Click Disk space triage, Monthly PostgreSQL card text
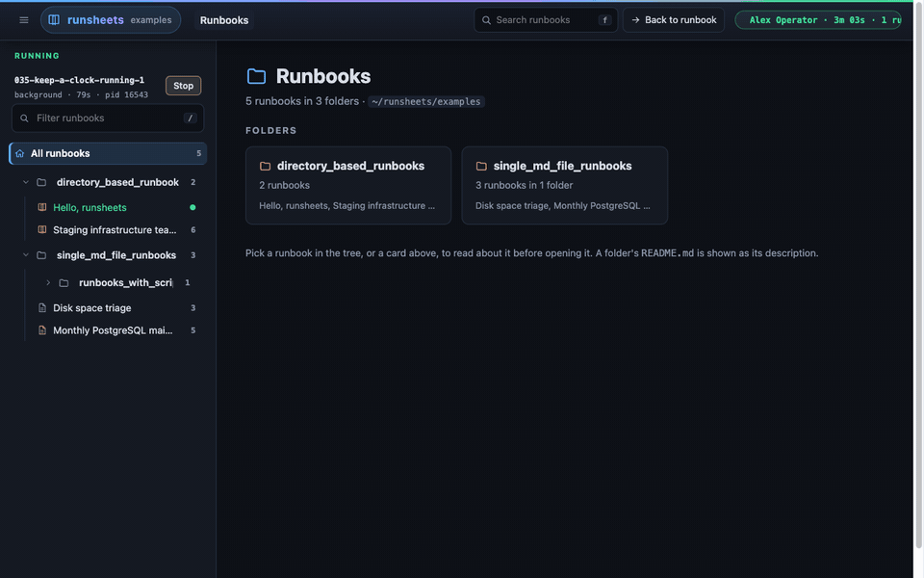The image size is (924, 578). (563, 206)
